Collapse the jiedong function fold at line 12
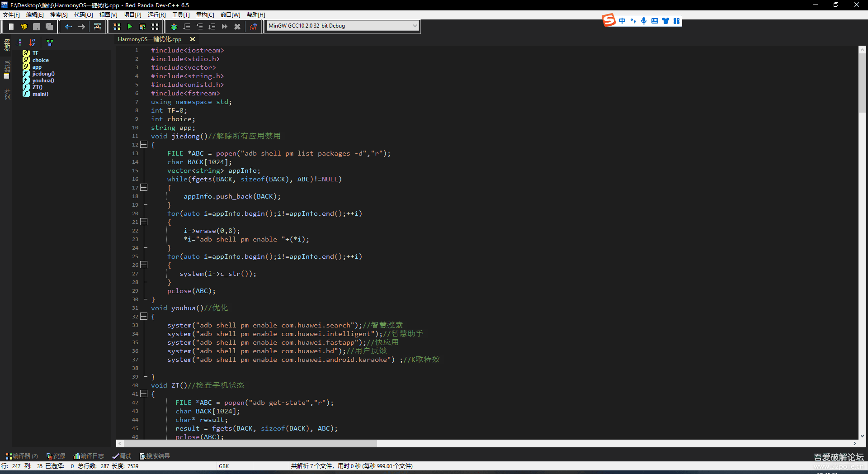868x474 pixels. (144, 145)
